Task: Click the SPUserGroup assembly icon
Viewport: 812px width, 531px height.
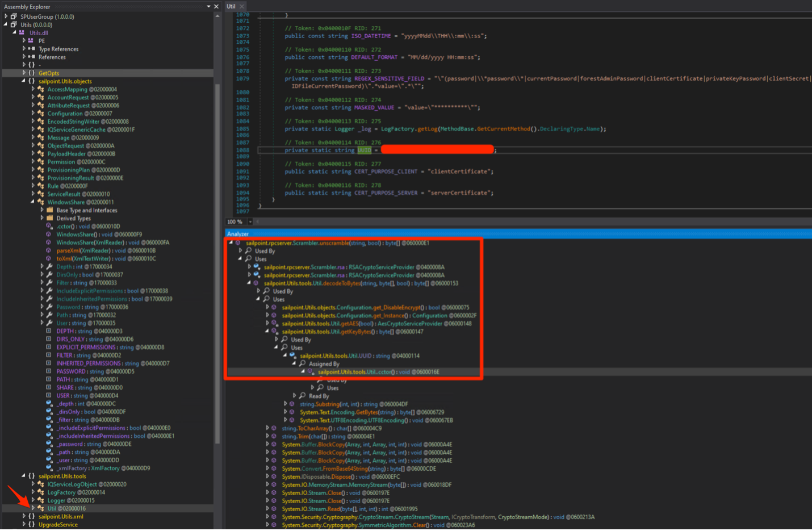Action: point(14,17)
